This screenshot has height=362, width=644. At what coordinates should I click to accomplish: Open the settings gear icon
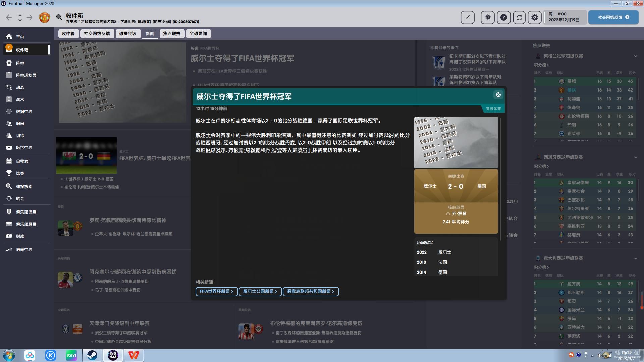coord(535,17)
